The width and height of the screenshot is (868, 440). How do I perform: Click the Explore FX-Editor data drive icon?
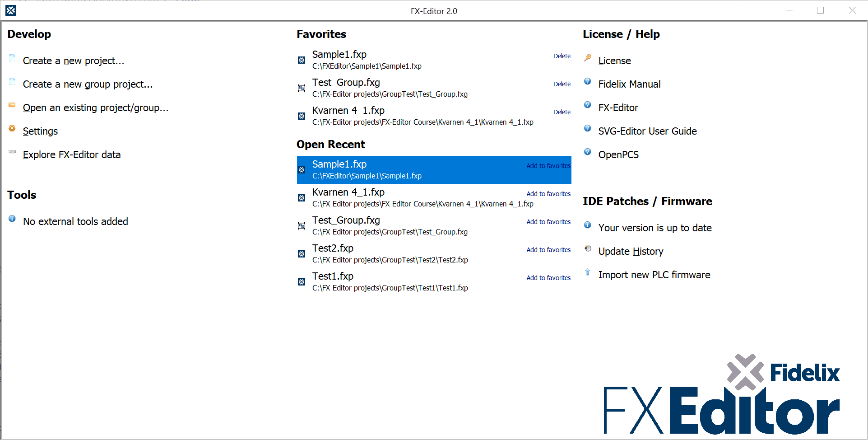(12, 152)
